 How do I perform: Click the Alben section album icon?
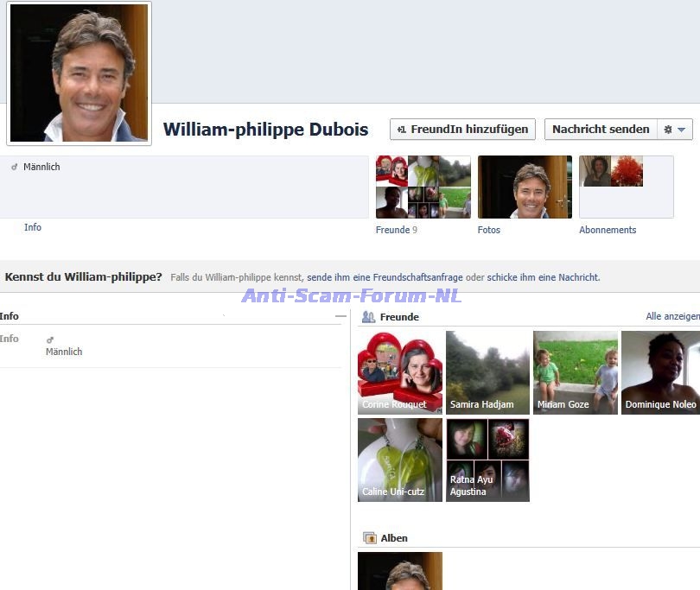coord(369,538)
